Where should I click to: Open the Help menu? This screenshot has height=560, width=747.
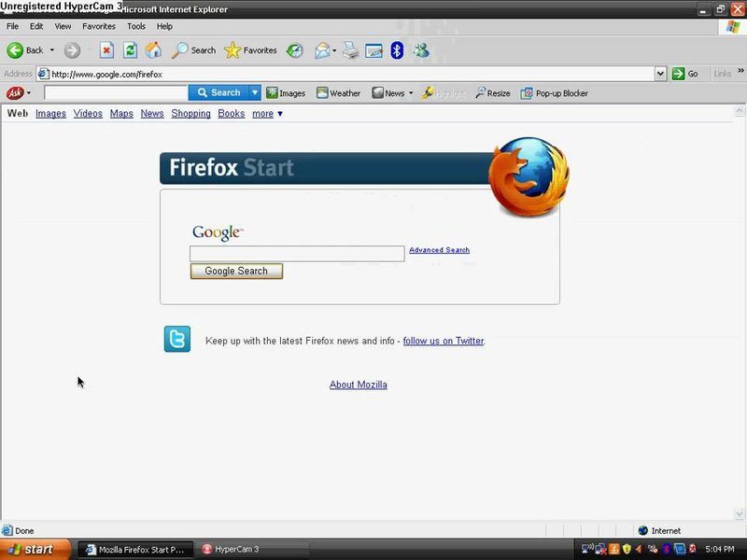pos(164,26)
